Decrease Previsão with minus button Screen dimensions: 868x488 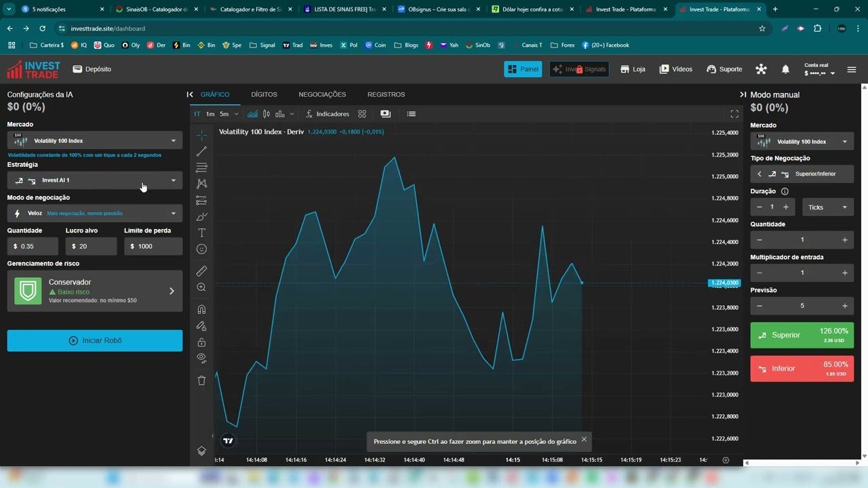759,306
